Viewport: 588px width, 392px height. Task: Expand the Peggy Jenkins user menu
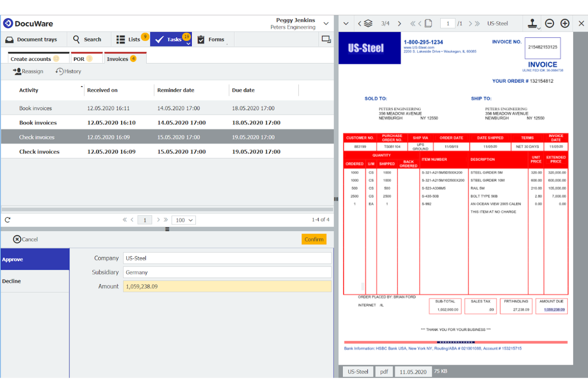coord(326,23)
